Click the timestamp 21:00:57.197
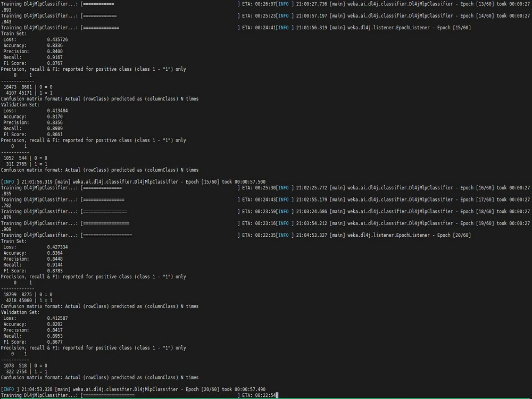This screenshot has height=399, width=532. pyautogui.click(x=311, y=15)
